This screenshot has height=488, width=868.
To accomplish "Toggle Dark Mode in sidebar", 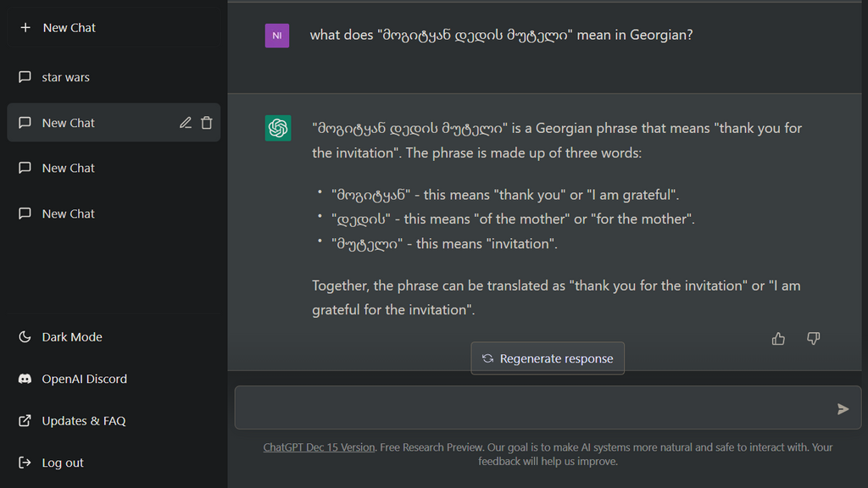I will coord(72,337).
